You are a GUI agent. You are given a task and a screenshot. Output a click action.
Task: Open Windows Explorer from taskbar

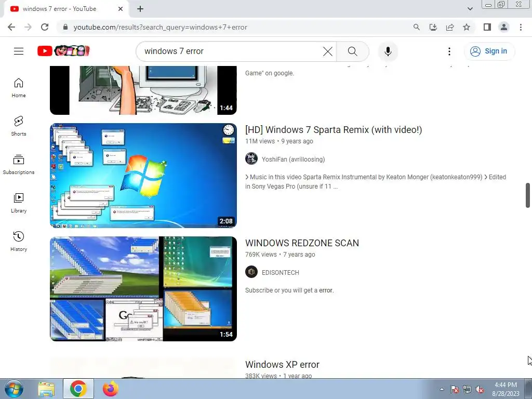46,389
